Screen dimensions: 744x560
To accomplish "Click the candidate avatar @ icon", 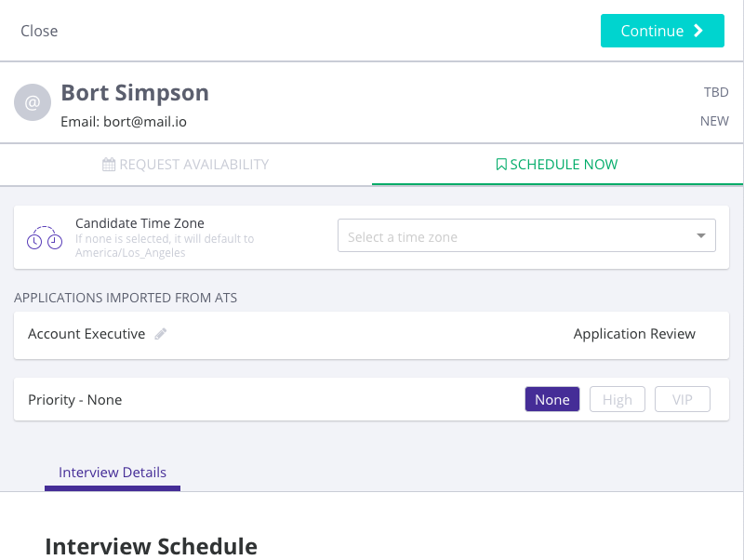I will coord(33,102).
